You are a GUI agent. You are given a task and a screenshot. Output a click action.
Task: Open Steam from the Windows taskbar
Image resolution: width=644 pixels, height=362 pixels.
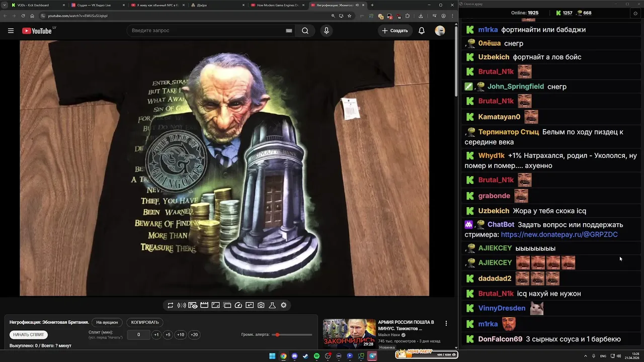pyautogui.click(x=305, y=356)
